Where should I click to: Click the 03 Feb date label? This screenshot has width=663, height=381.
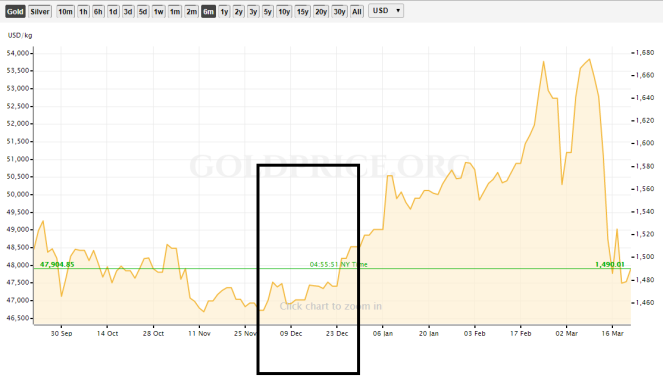tap(474, 333)
